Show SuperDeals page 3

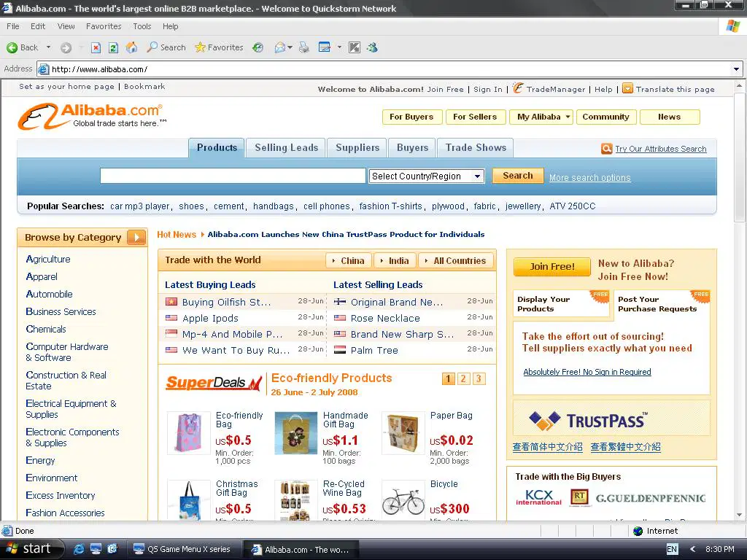tap(479, 378)
